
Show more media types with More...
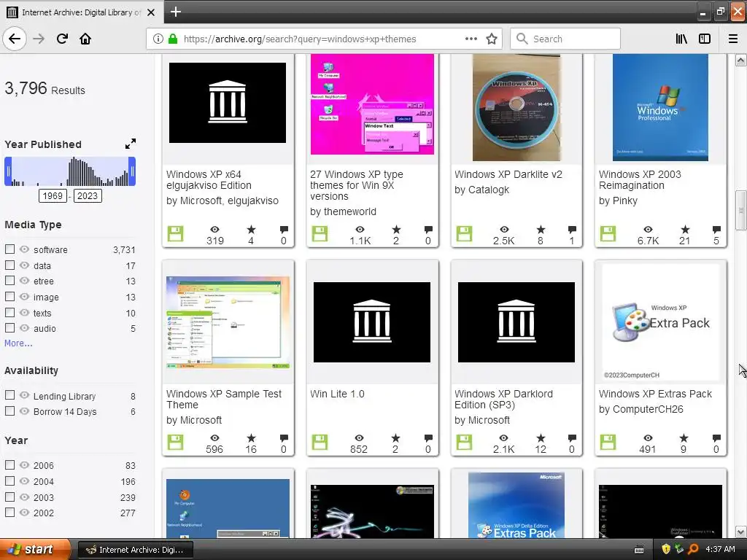[18, 343]
